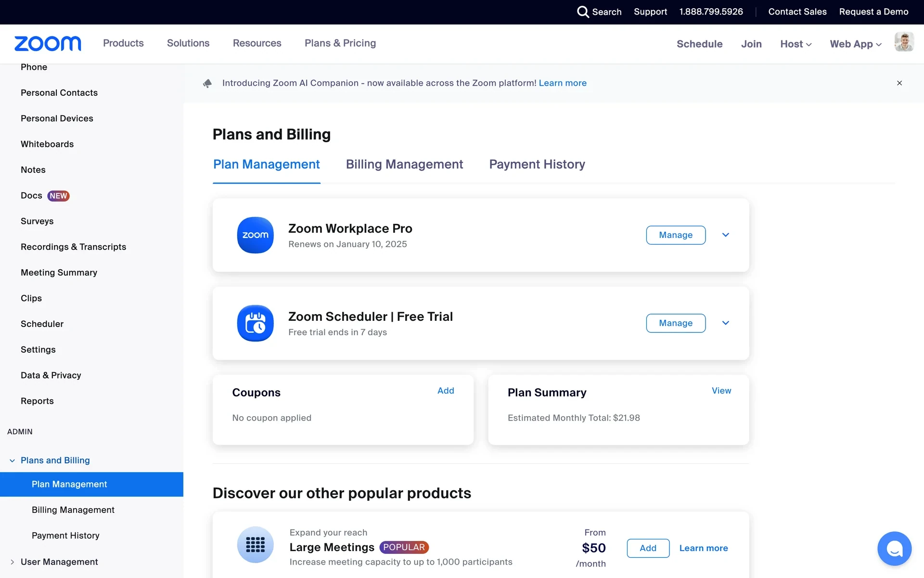The height and width of the screenshot is (578, 924).
Task: Collapse the Plans and Billing section
Action: [12, 460]
